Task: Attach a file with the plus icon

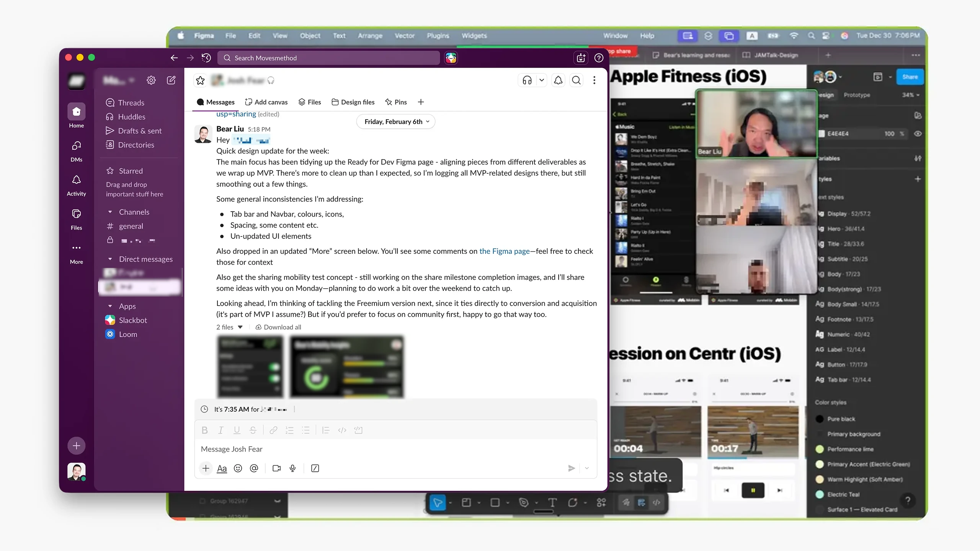Action: [206, 468]
